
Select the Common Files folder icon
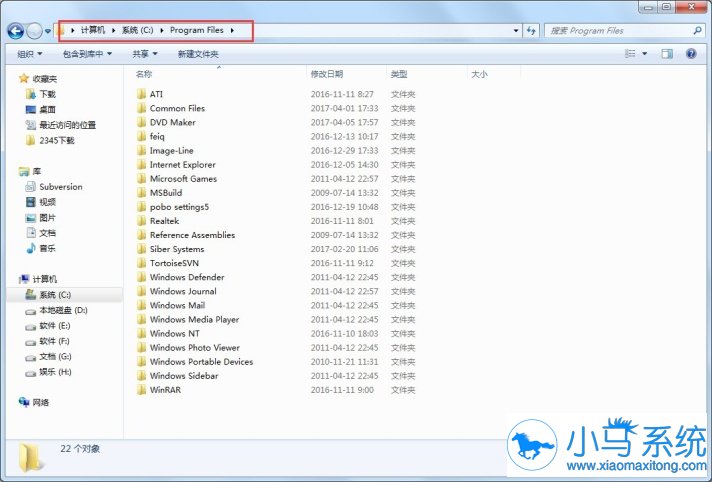click(x=142, y=108)
